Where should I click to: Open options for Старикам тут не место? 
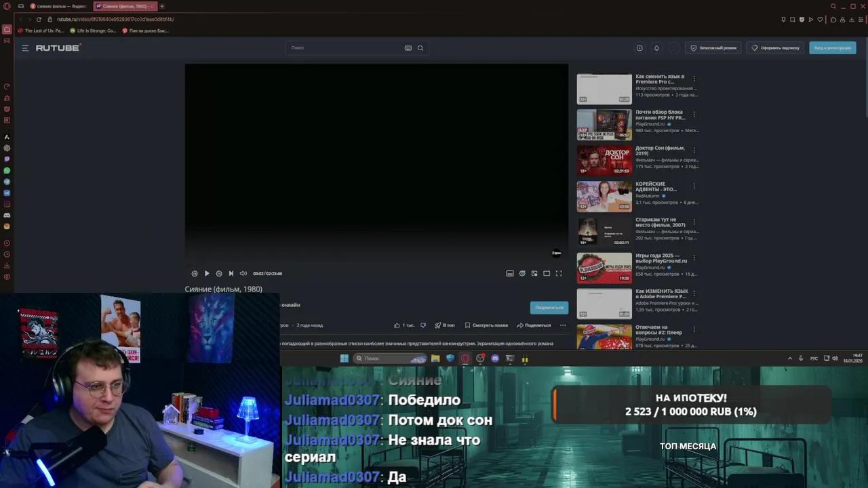[694, 222]
